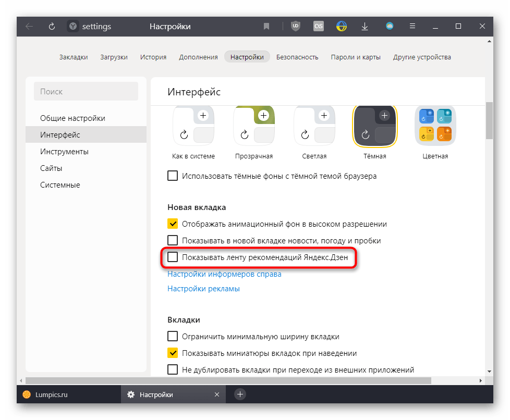The height and width of the screenshot is (420, 510).
Task: Open the Дополнения section tab
Action: point(198,57)
